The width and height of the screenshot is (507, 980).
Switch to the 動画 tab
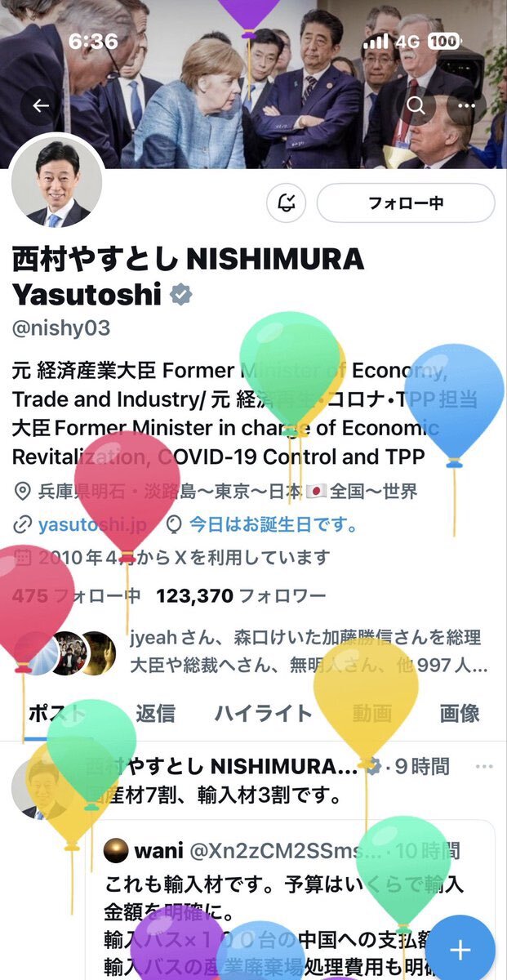coord(372,713)
